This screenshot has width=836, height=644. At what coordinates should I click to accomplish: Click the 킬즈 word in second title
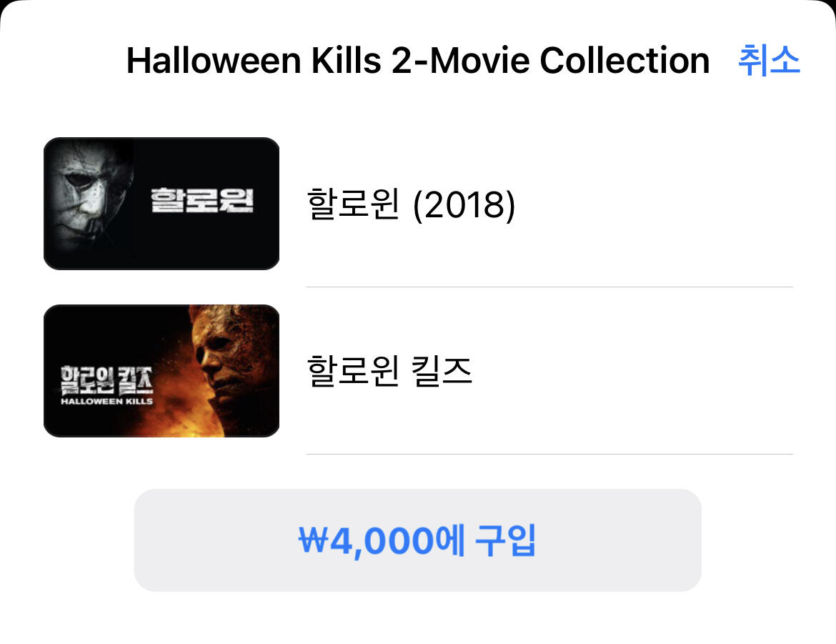(x=442, y=370)
